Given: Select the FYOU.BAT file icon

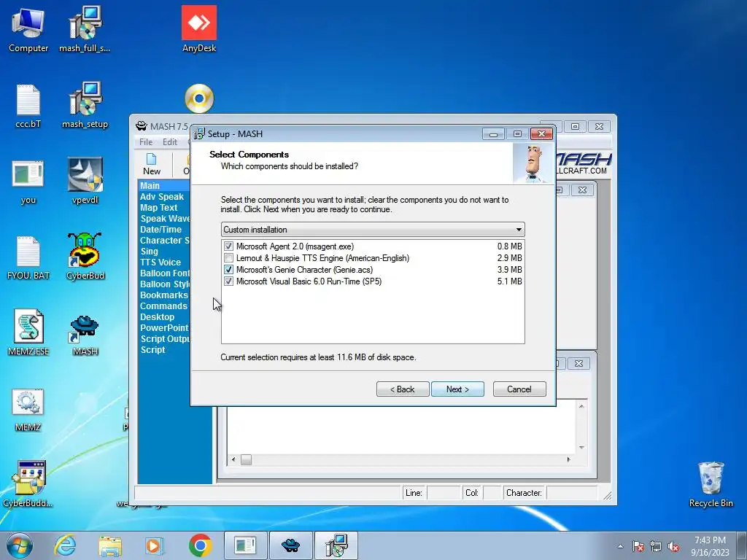Looking at the screenshot, I should click(28, 257).
